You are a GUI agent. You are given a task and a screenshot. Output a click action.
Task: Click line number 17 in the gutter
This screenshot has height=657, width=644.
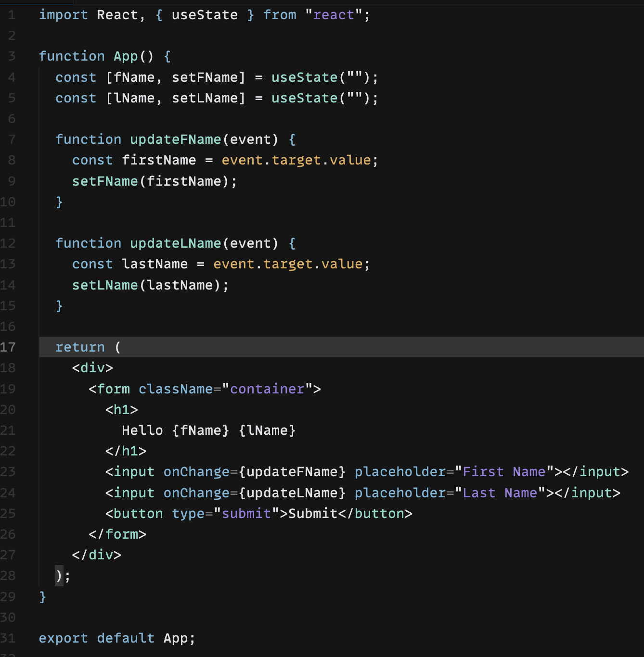tap(8, 347)
